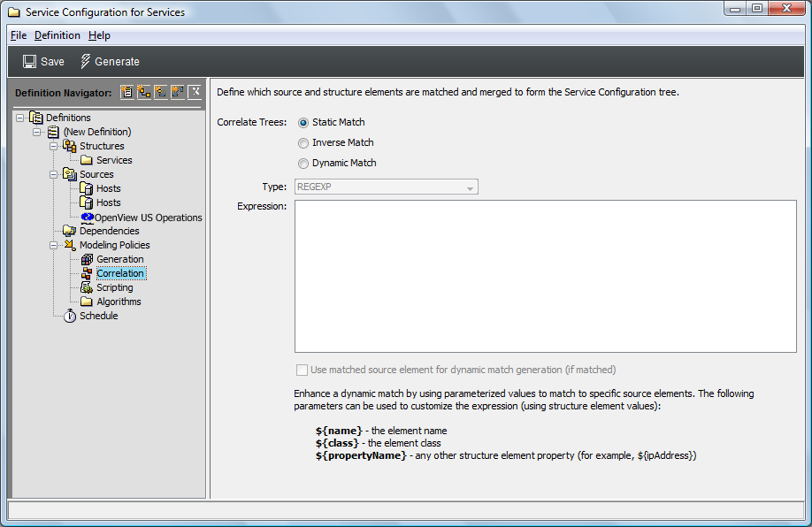Screen dimensions: 812x527
Task: Toggle Use matched source element checkbox
Action: pos(302,370)
